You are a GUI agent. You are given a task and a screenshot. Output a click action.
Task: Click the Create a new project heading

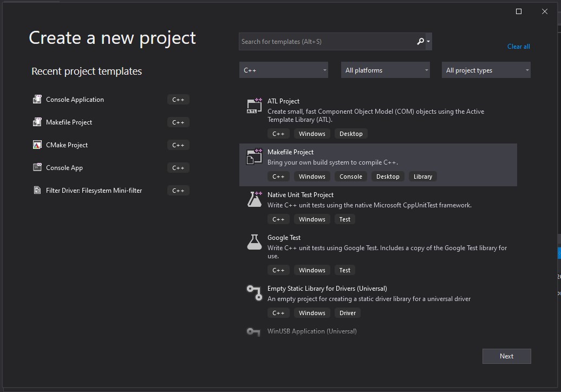click(x=112, y=38)
